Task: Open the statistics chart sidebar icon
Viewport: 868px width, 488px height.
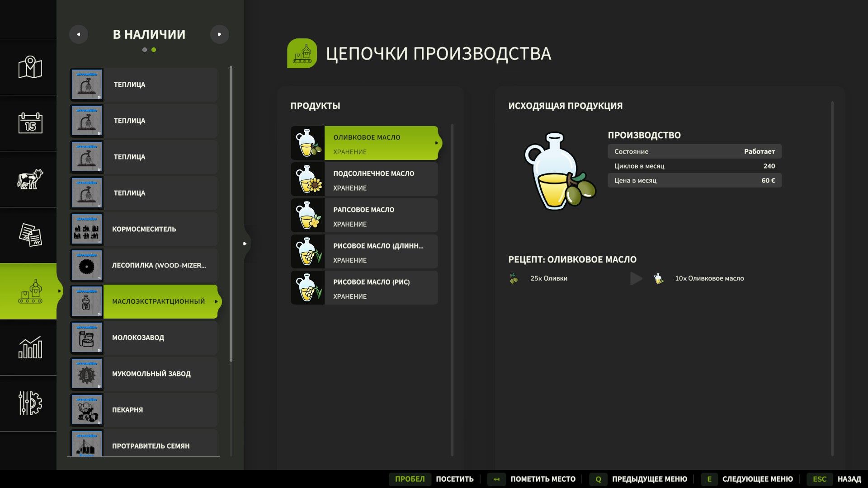Action: coord(30,347)
